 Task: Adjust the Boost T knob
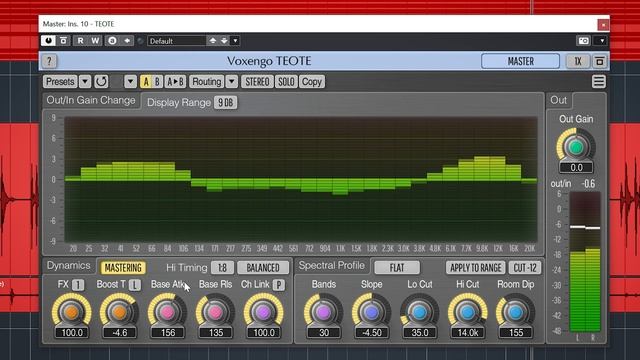pyautogui.click(x=120, y=312)
